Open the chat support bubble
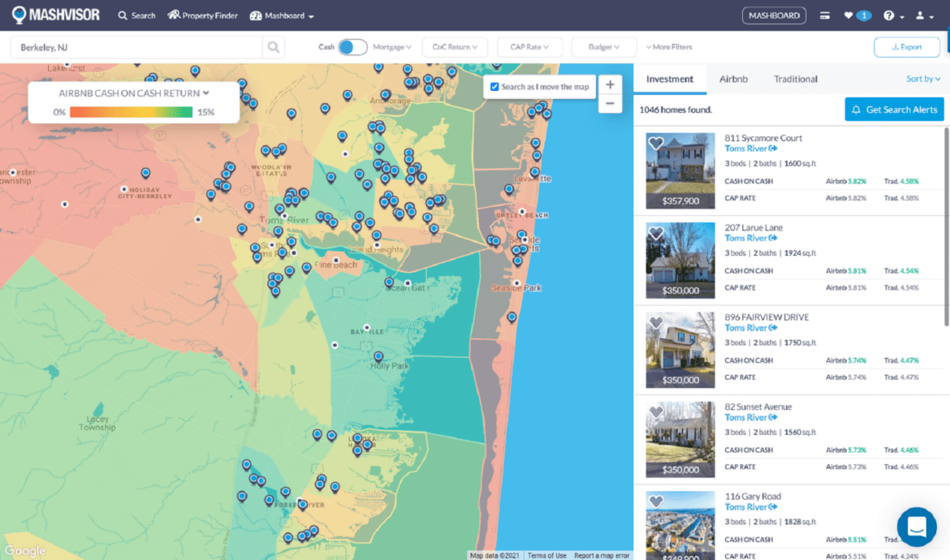The width and height of the screenshot is (950, 560). tap(917, 526)
